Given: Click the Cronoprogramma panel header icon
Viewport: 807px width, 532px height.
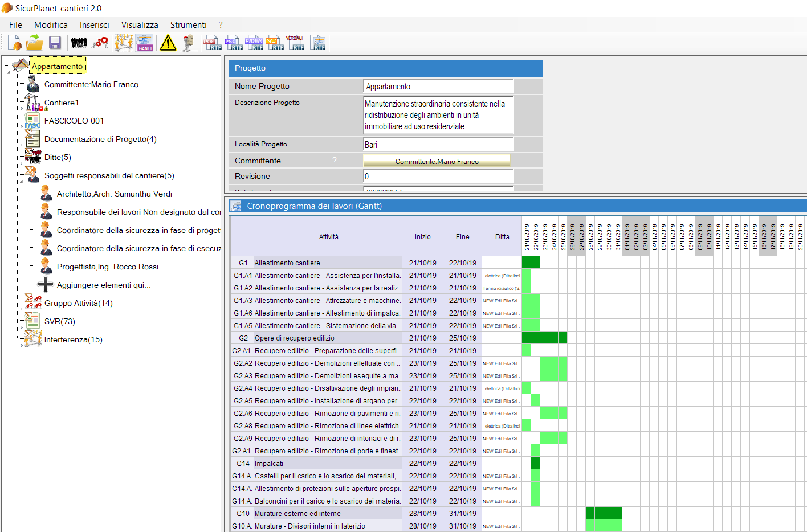Looking at the screenshot, I should click(x=236, y=206).
